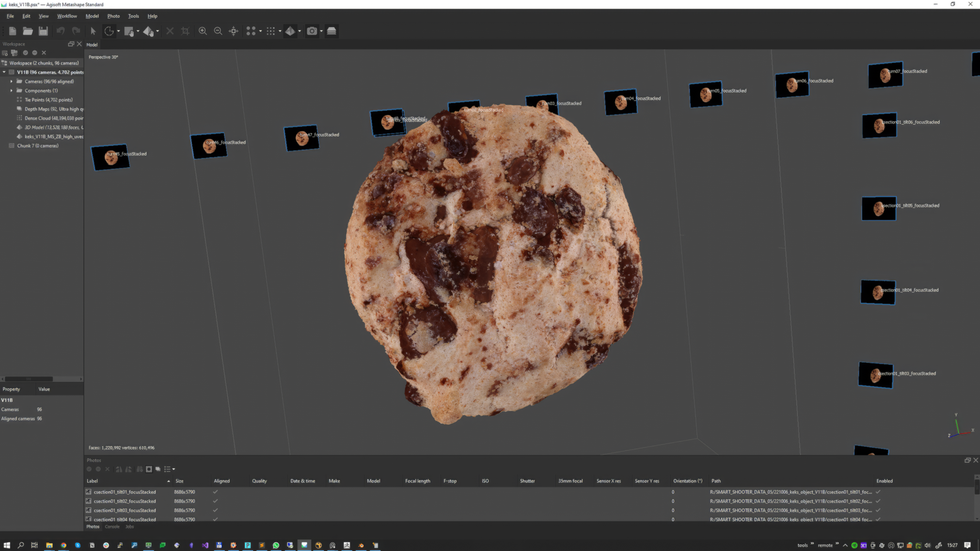
Task: Select the rotate object navigation tool
Action: [x=109, y=31]
